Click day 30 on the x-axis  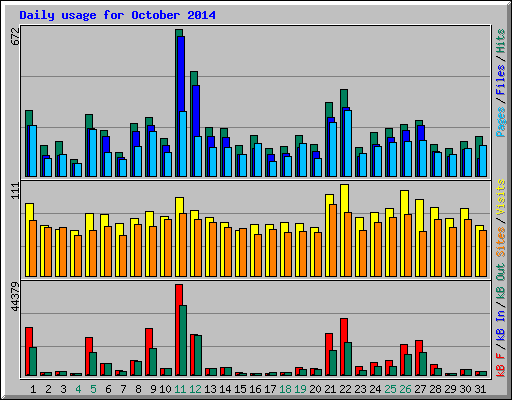tap(465, 389)
